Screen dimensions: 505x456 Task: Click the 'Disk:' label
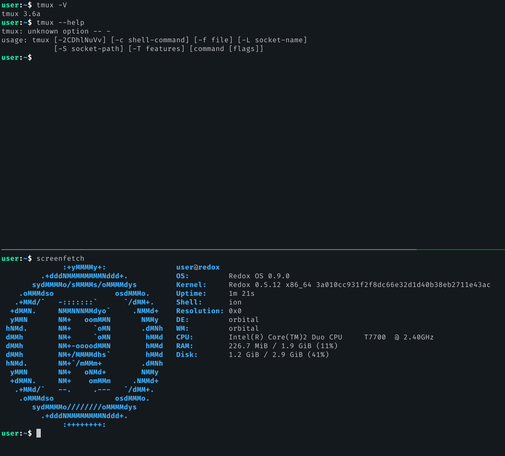point(187,355)
